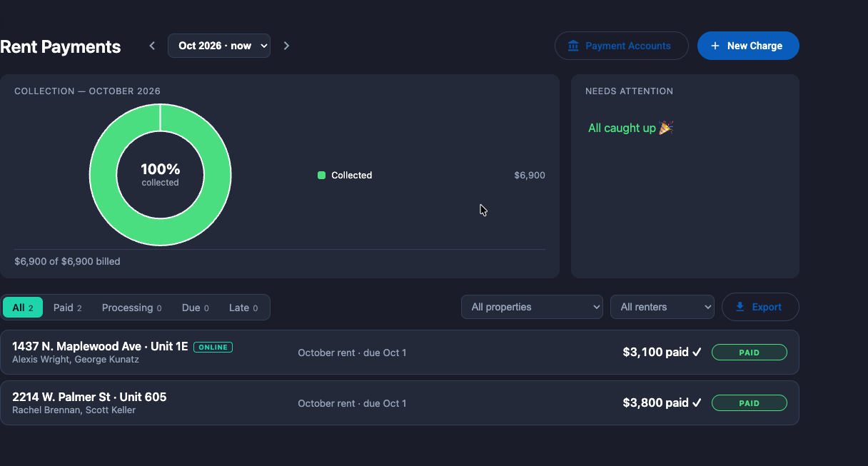Click the Collection — October 2026 label
868x466 pixels.
87,91
